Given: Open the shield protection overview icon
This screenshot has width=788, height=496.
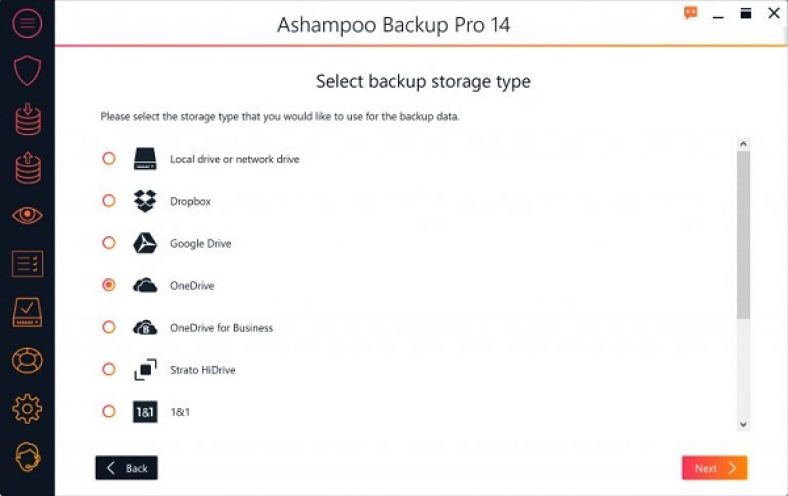Looking at the screenshot, I should click(27, 70).
